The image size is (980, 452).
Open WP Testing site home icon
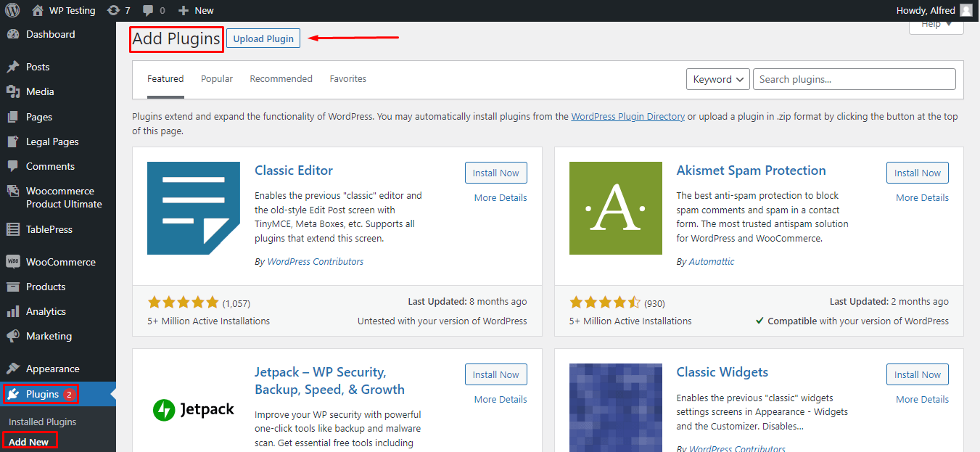(38, 10)
